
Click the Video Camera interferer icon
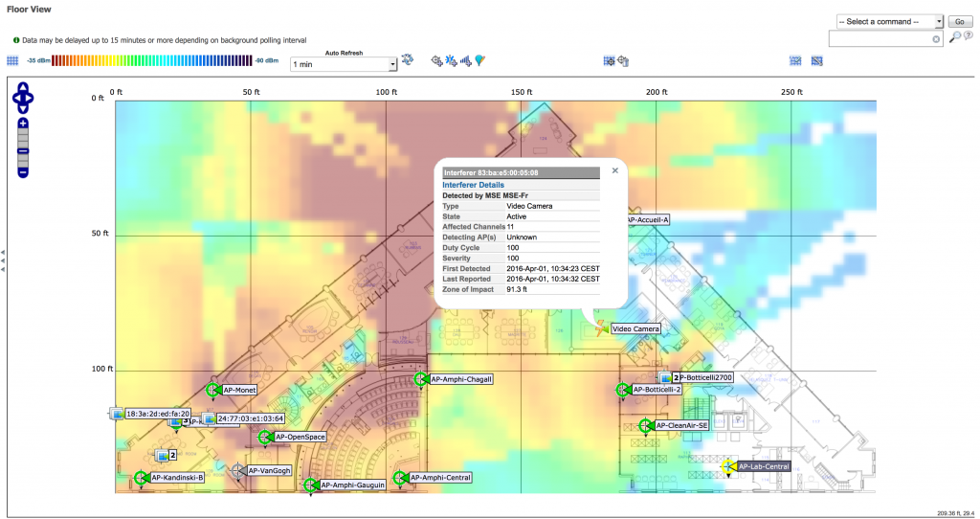tap(601, 327)
